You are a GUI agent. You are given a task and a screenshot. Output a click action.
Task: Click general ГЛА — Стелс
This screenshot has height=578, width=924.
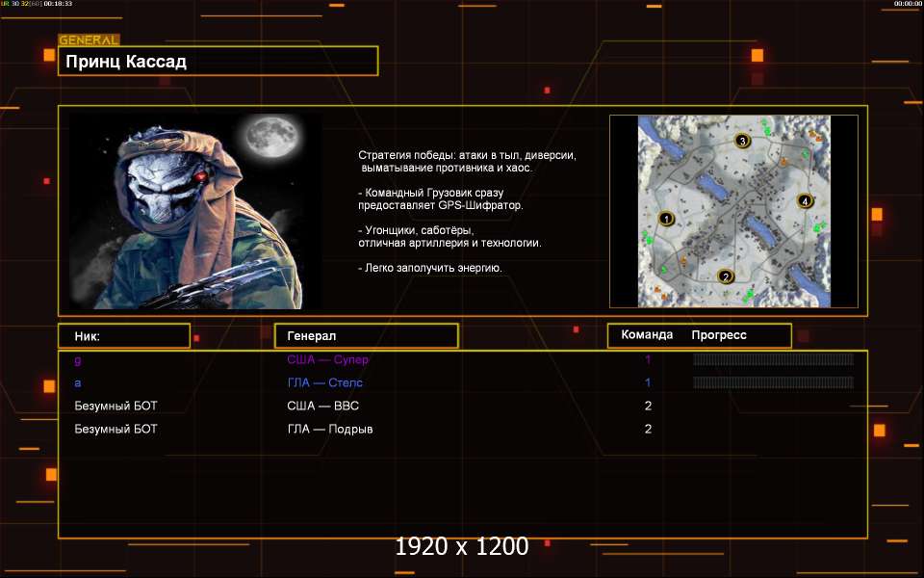[x=325, y=382]
